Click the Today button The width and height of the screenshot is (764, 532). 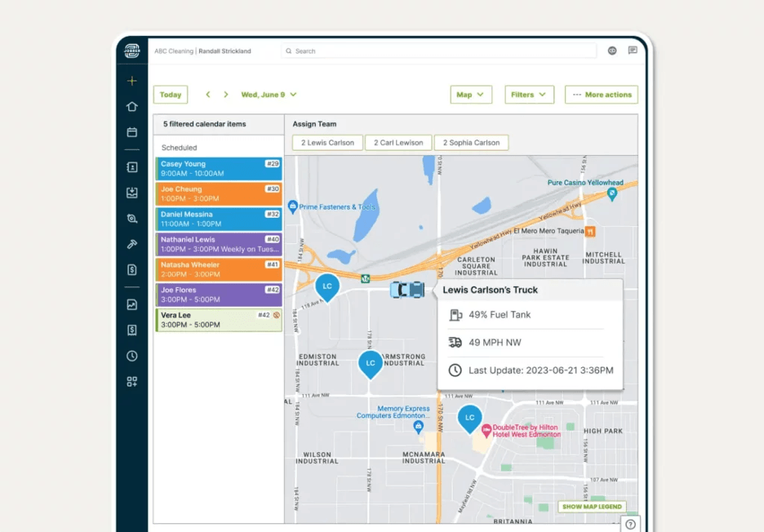(x=171, y=95)
